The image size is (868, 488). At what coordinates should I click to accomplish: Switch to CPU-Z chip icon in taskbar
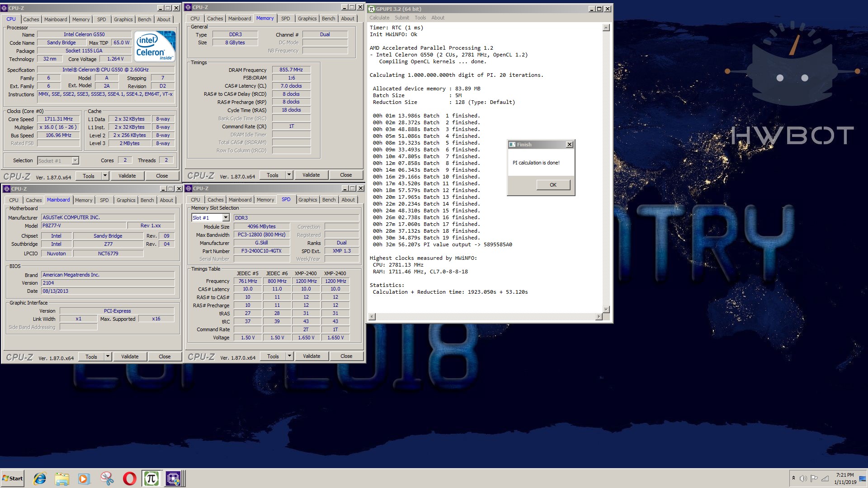click(173, 479)
